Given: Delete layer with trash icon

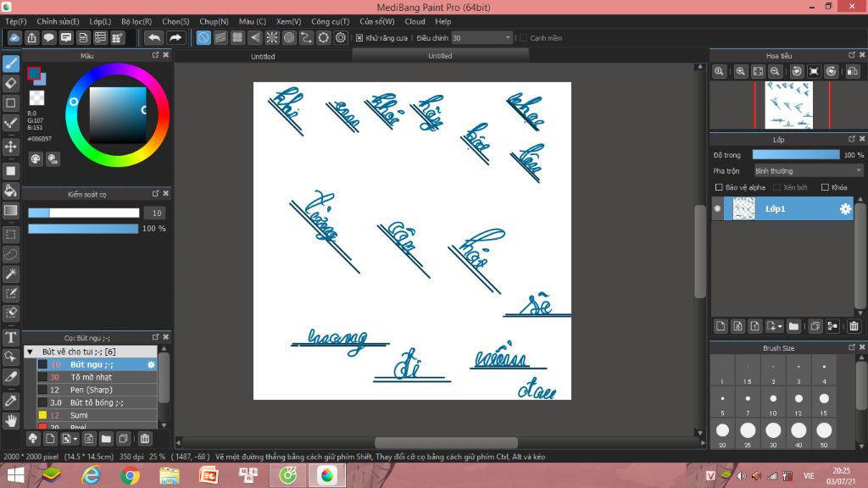Looking at the screenshot, I should click(x=854, y=326).
